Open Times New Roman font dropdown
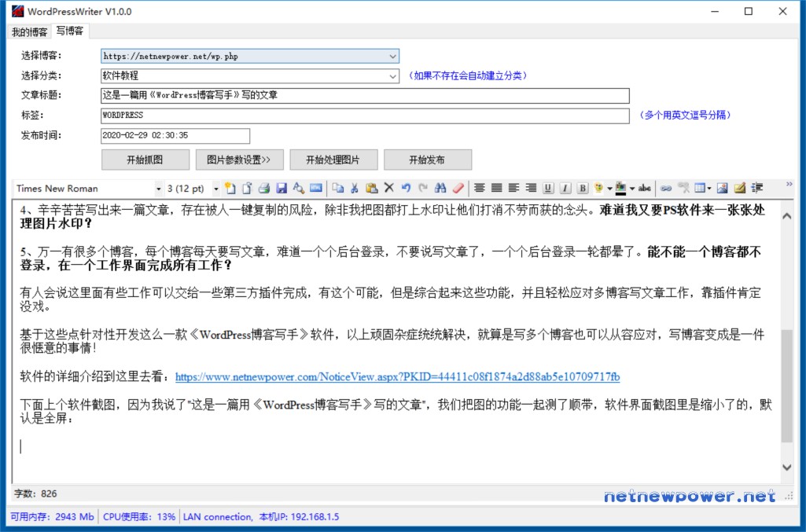Screen dimensions: 806x532 click(158, 189)
